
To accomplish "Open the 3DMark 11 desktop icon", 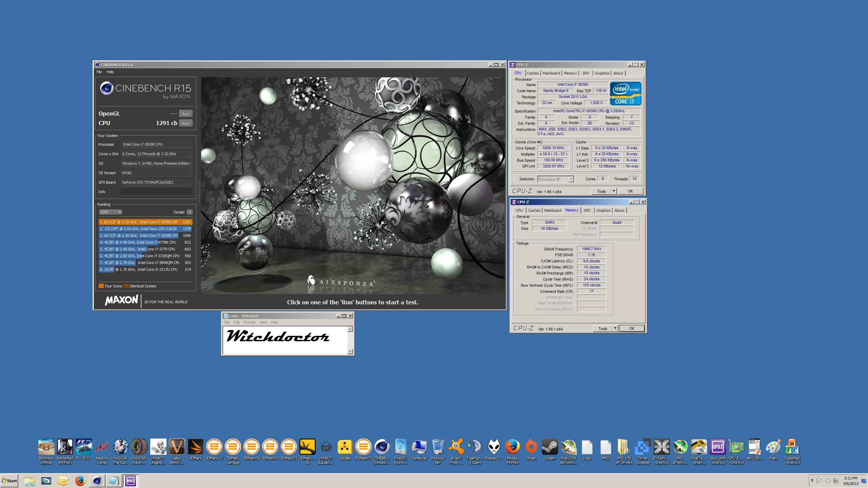I will [214, 447].
